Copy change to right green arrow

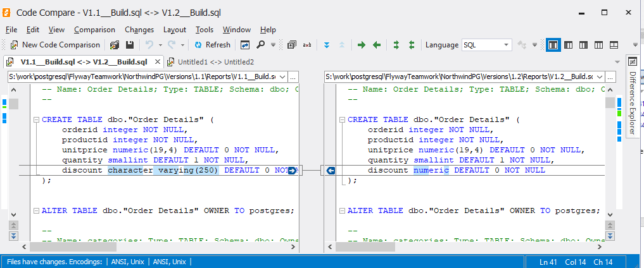point(362,45)
